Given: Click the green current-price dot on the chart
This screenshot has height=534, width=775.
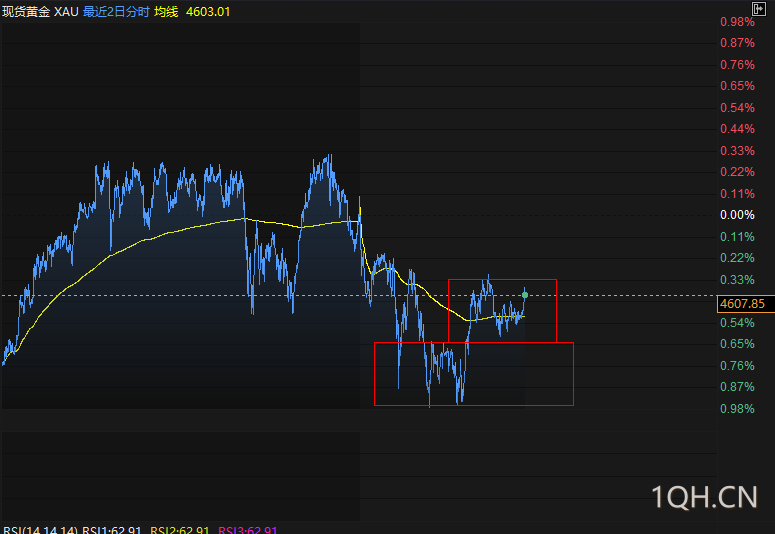Looking at the screenshot, I should [x=525, y=295].
